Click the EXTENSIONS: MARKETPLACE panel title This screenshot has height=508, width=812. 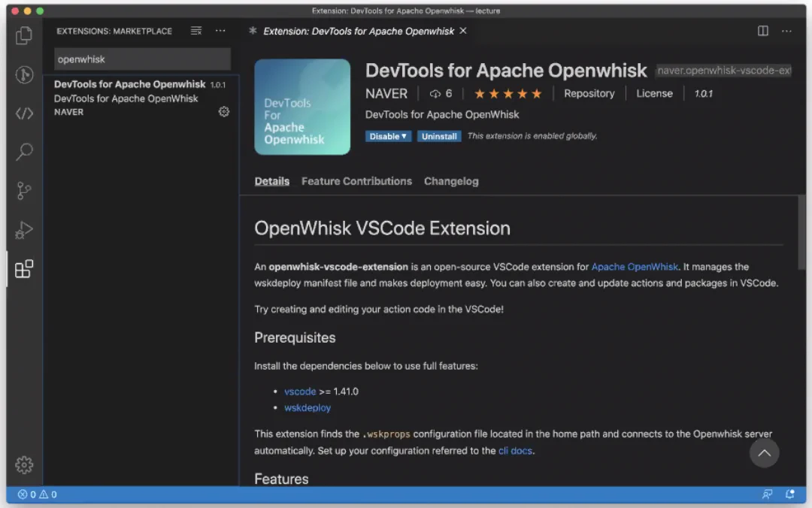point(114,31)
